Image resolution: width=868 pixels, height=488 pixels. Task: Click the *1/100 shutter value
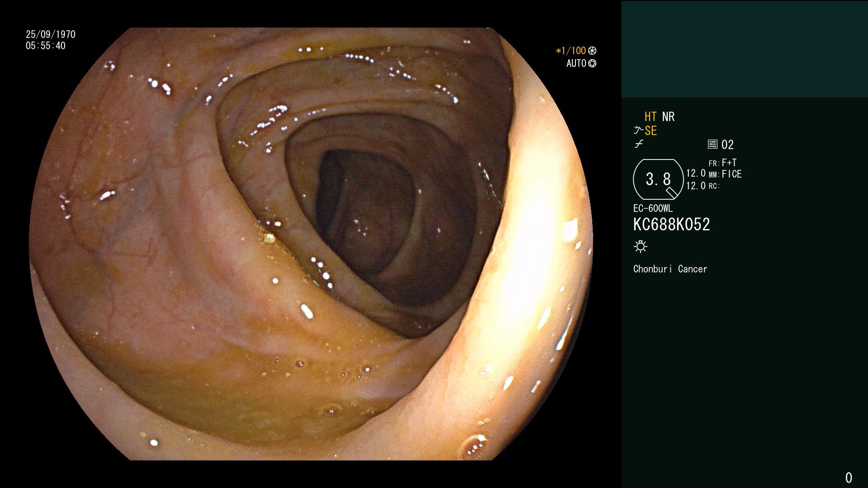(571, 51)
